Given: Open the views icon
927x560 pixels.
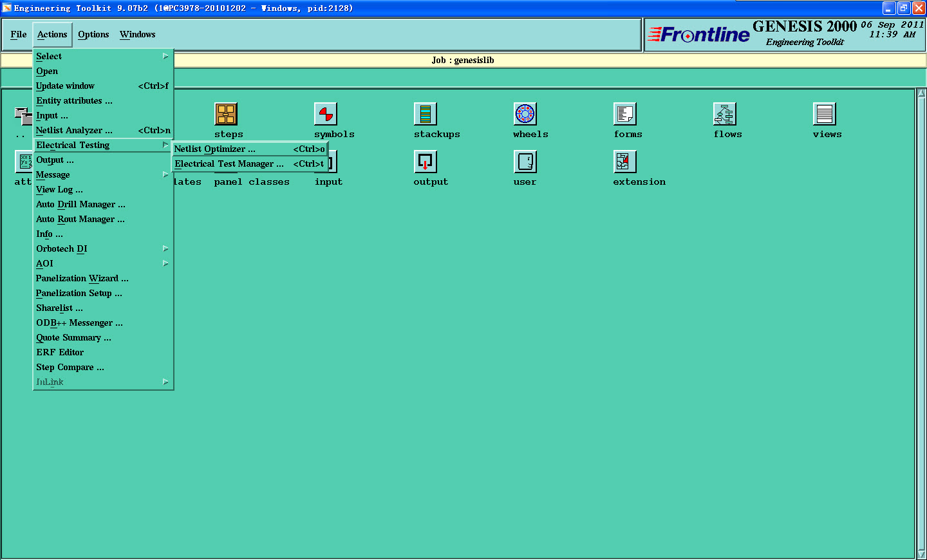Looking at the screenshot, I should coord(825,114).
